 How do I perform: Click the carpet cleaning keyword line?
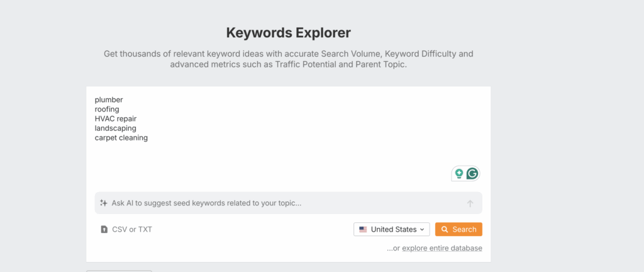(x=121, y=137)
